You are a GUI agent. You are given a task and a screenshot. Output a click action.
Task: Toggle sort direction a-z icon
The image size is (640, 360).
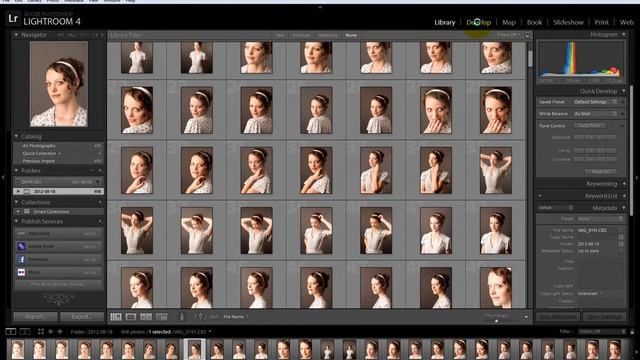pyautogui.click(x=200, y=317)
